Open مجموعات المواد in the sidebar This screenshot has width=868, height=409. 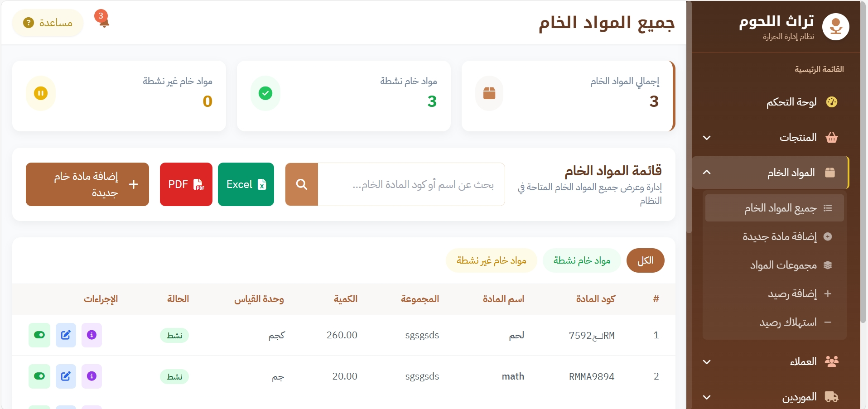click(783, 265)
